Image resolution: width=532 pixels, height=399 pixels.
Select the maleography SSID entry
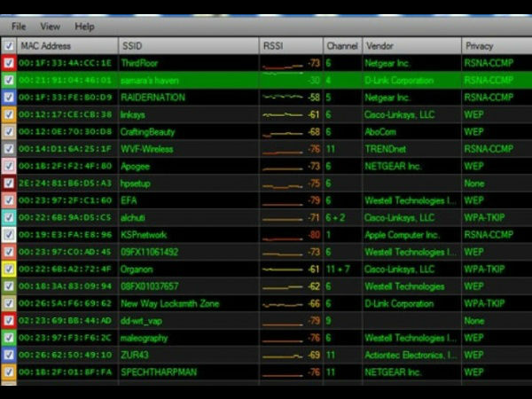(145, 339)
